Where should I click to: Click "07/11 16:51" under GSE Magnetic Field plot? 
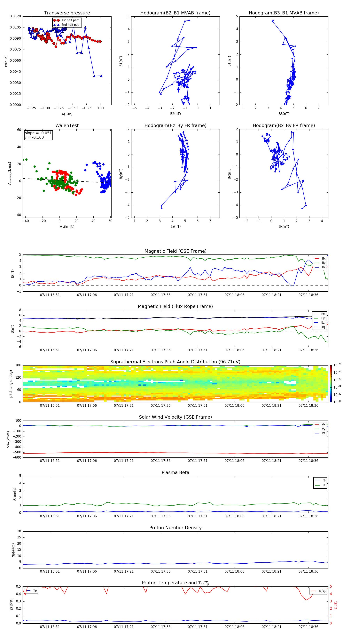50,295
